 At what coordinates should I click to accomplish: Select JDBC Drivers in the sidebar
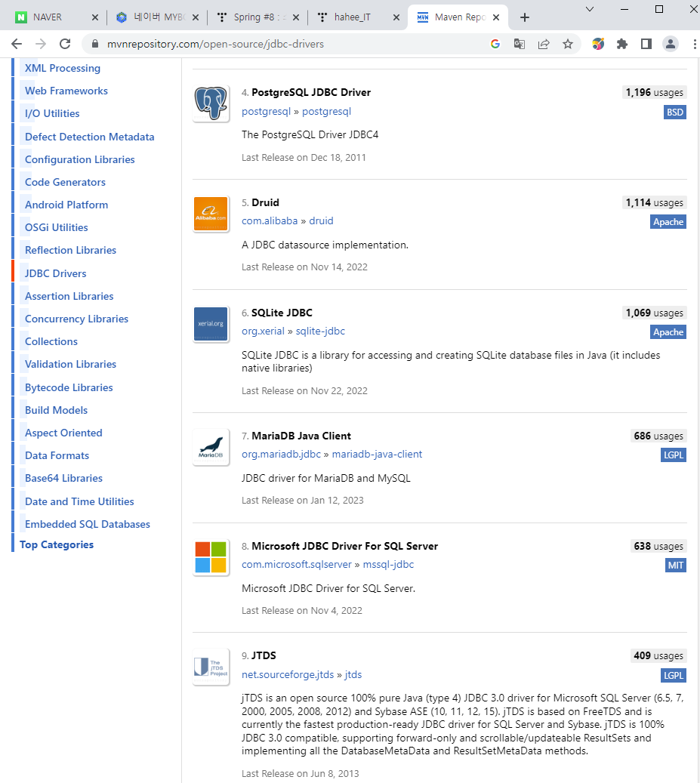click(x=55, y=273)
